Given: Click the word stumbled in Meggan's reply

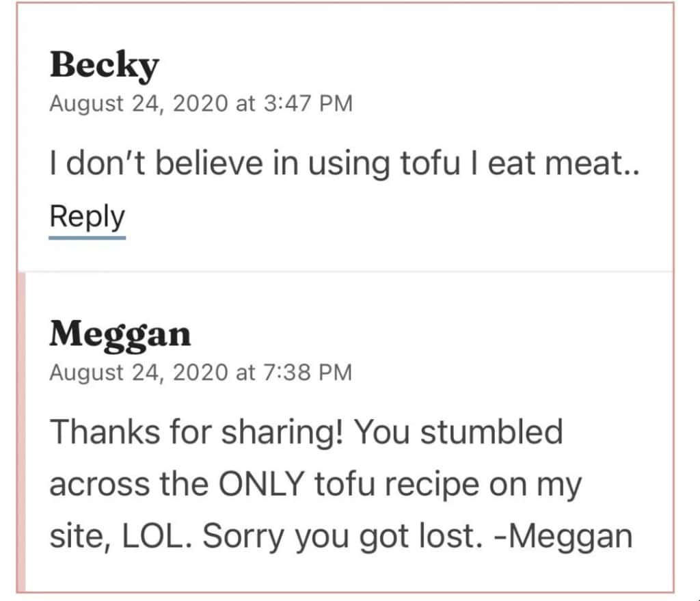Looking at the screenshot, I should pyautogui.click(x=491, y=432).
